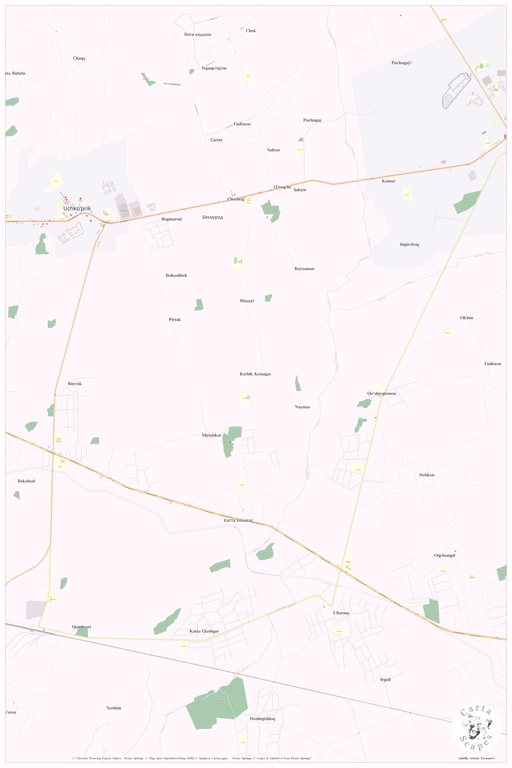This screenshot has height=768, width=512.
Task: Select the Olchin village label
Action: click(466, 317)
